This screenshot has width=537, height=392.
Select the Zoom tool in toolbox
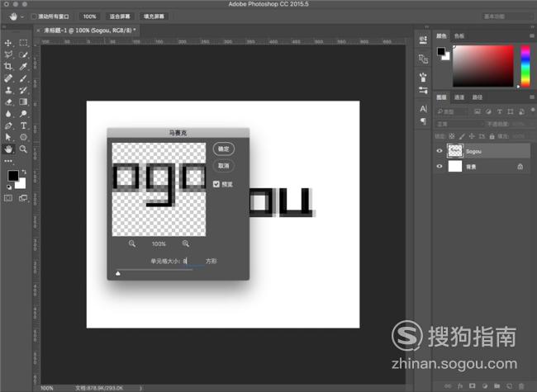point(23,149)
